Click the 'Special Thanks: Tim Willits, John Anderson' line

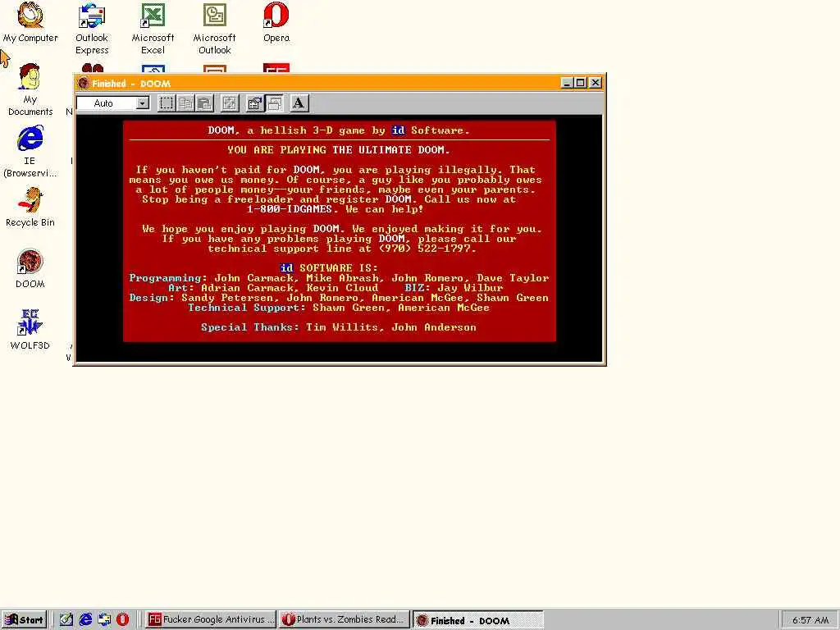(x=339, y=327)
